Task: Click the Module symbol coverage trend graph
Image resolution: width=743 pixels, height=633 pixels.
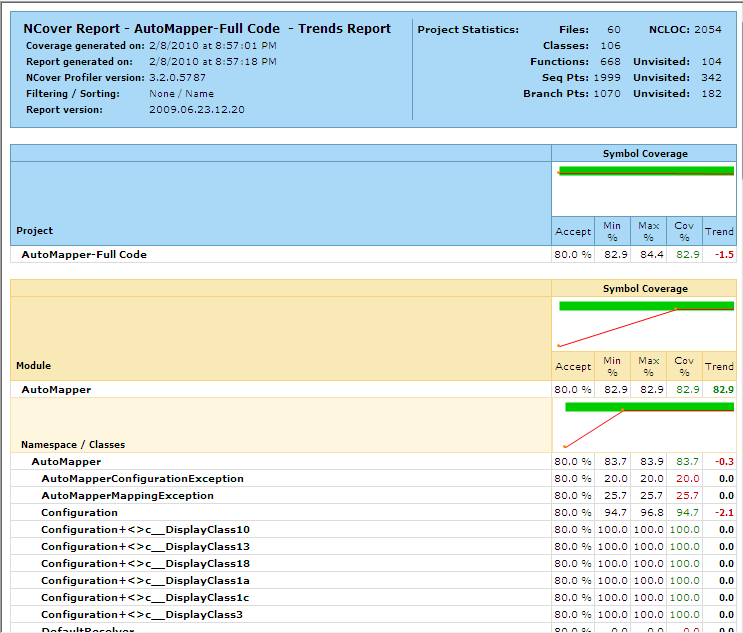Action: pos(644,323)
